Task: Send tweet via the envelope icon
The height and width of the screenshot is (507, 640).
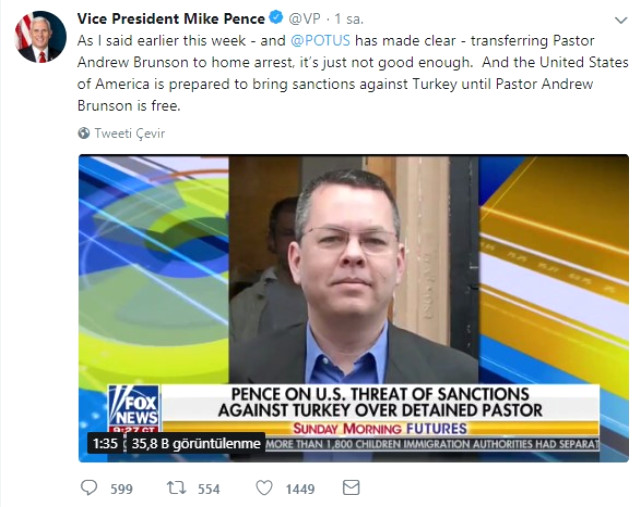Action: (x=351, y=488)
